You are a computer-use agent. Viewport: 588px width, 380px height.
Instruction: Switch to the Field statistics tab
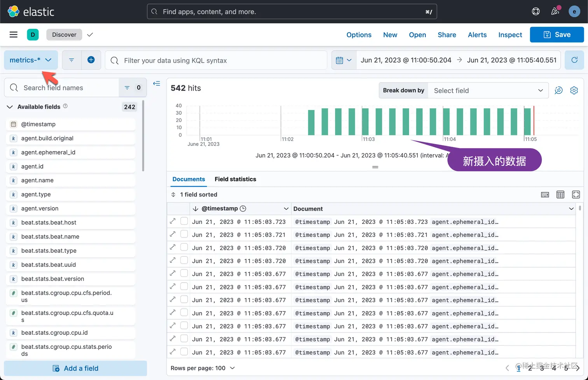[235, 179]
